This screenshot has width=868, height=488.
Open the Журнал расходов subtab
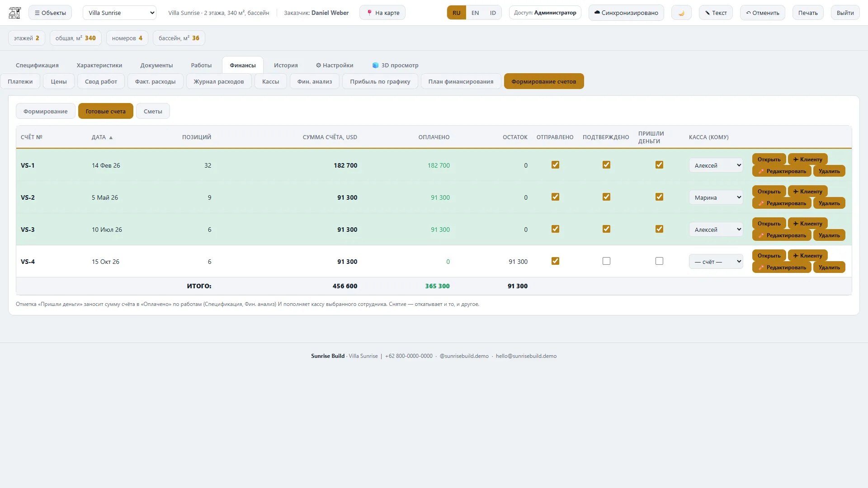[219, 81]
